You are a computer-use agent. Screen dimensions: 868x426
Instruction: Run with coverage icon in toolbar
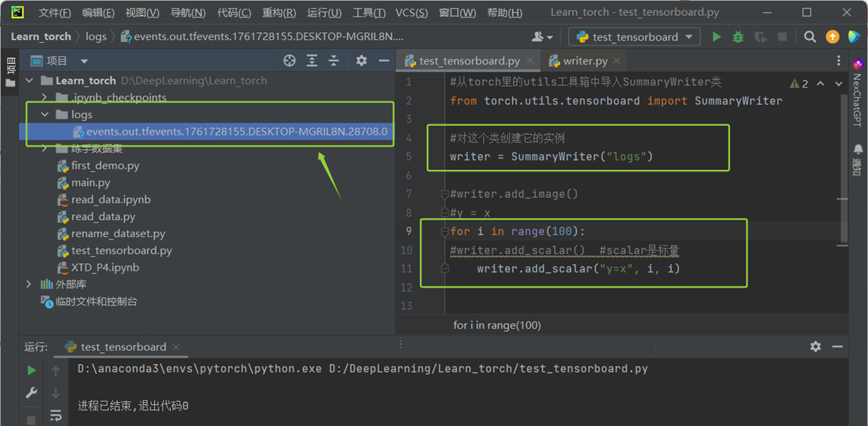point(760,37)
